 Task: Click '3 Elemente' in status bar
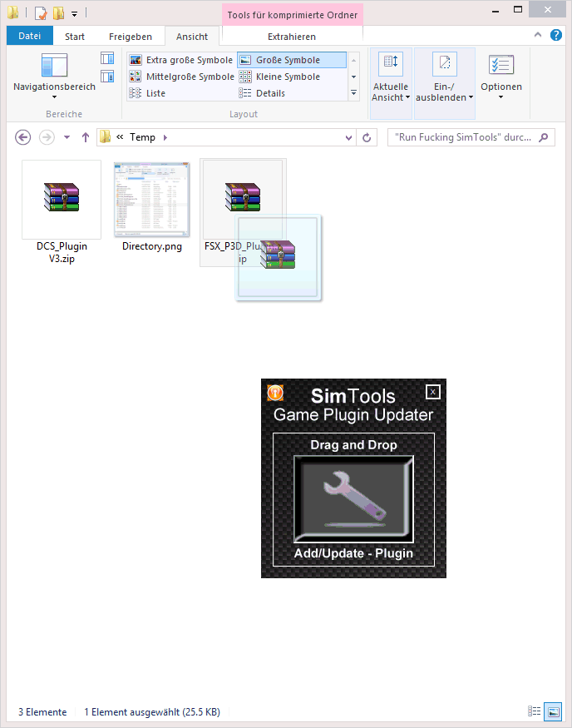click(x=42, y=712)
